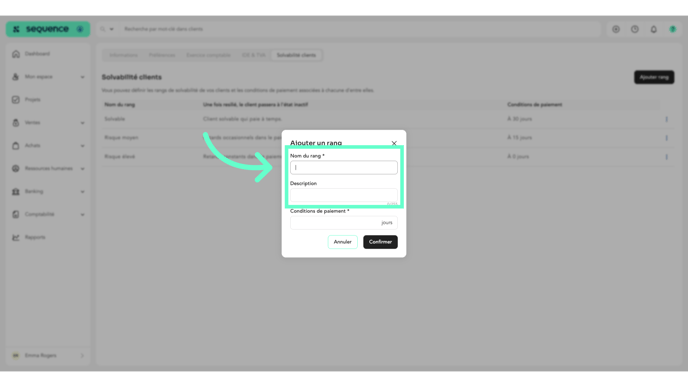This screenshot has width=688, height=387.
Task: Click the Annuler button in dialog
Action: pos(342,242)
